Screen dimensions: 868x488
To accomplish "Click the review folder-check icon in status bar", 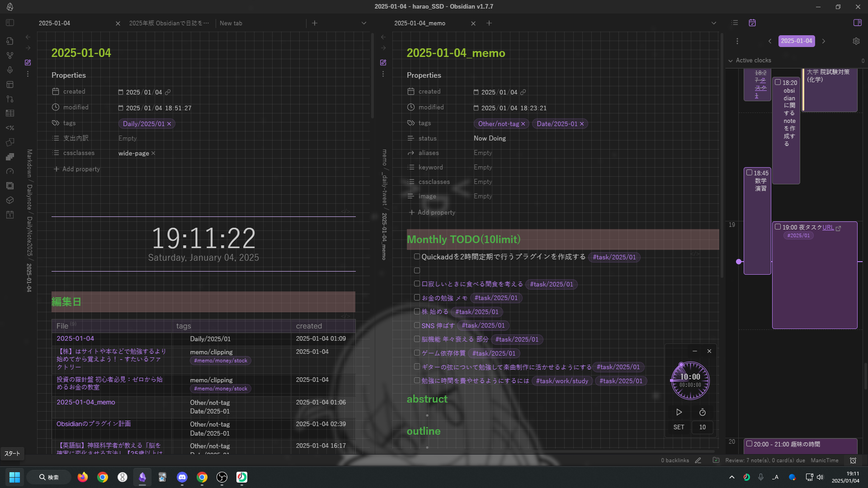I will point(716,460).
